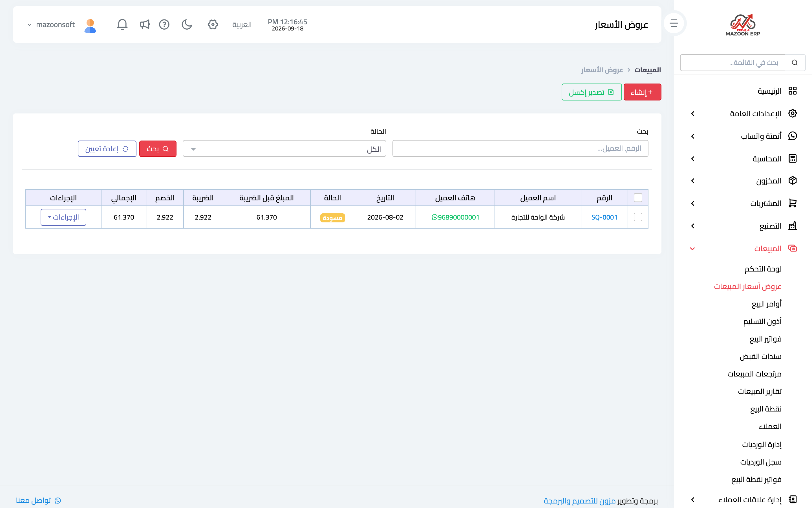812x508 pixels.
Task: Open أوامر البيع menu item
Action: point(766,304)
